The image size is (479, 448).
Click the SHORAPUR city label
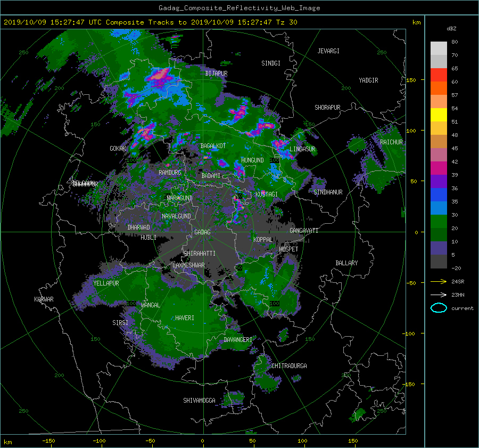click(x=327, y=107)
